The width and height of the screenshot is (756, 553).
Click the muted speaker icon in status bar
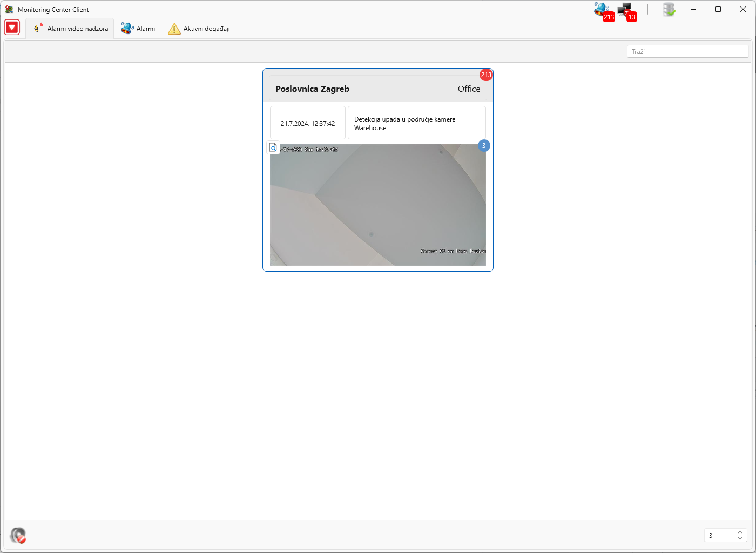point(18,535)
